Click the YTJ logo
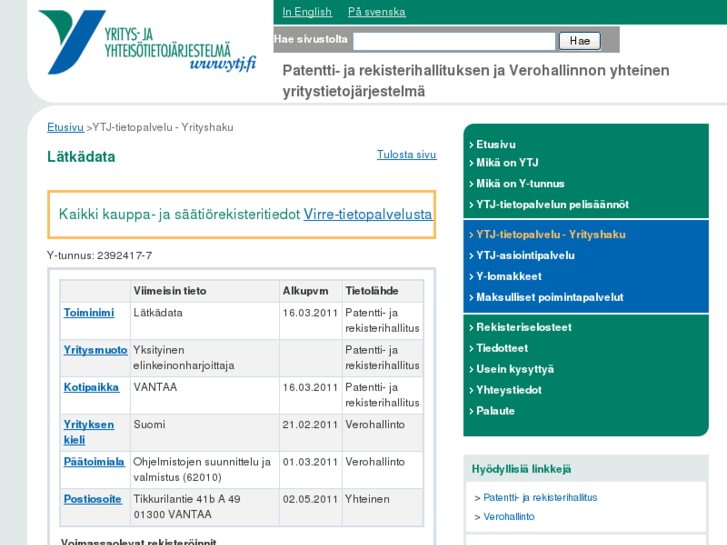The height and width of the screenshot is (545, 727). [147, 42]
